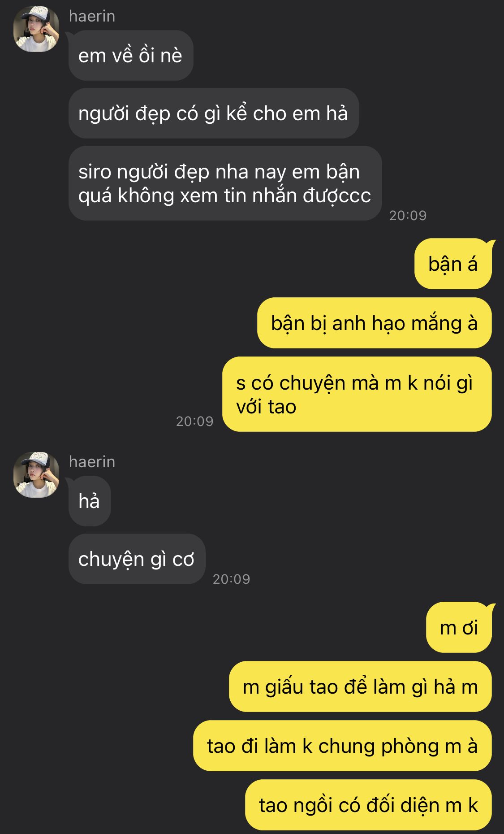Open haerin's avatar beside the "hả" message
This screenshot has width=504, height=834.
(36, 475)
